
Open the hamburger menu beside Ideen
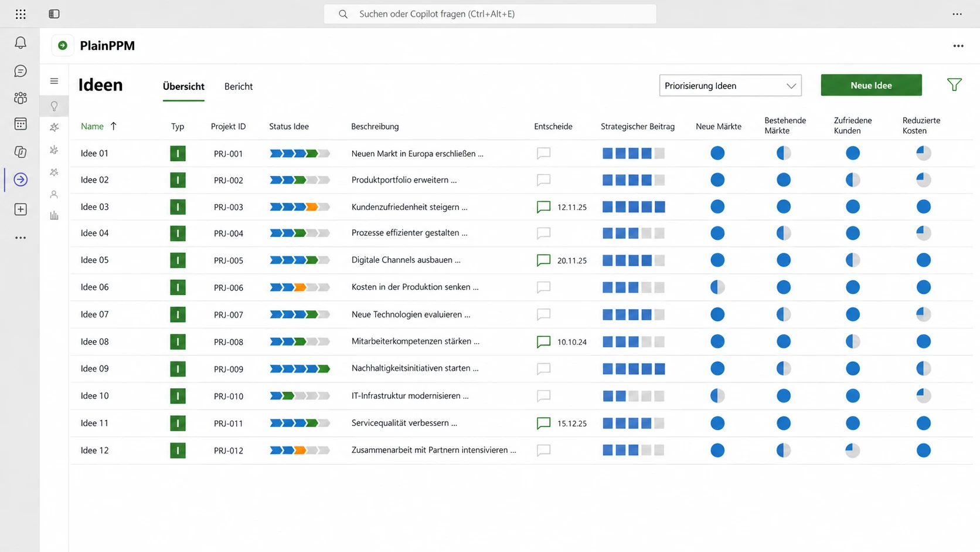point(54,82)
